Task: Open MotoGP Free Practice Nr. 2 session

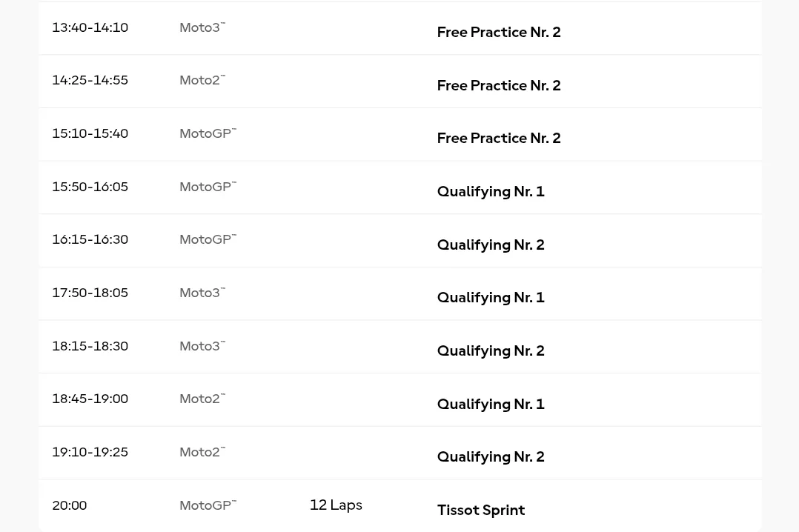Action: (x=498, y=139)
